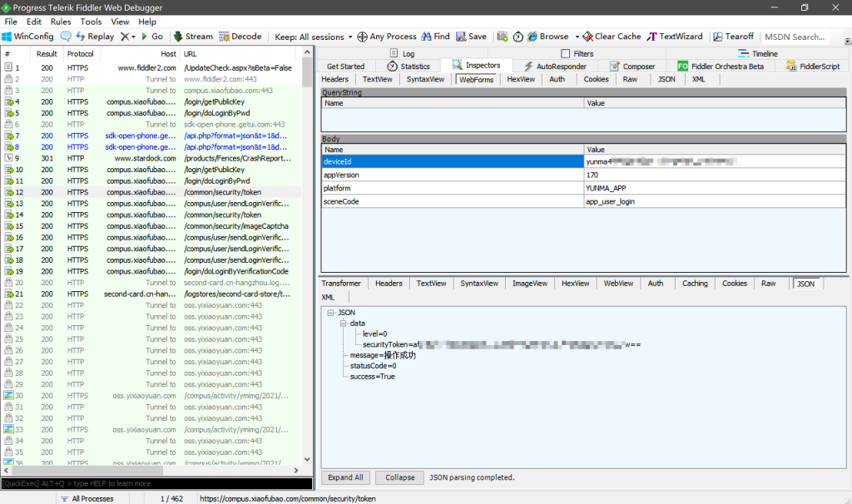This screenshot has height=504, width=852.
Task: Replay the selected session
Action: click(95, 37)
